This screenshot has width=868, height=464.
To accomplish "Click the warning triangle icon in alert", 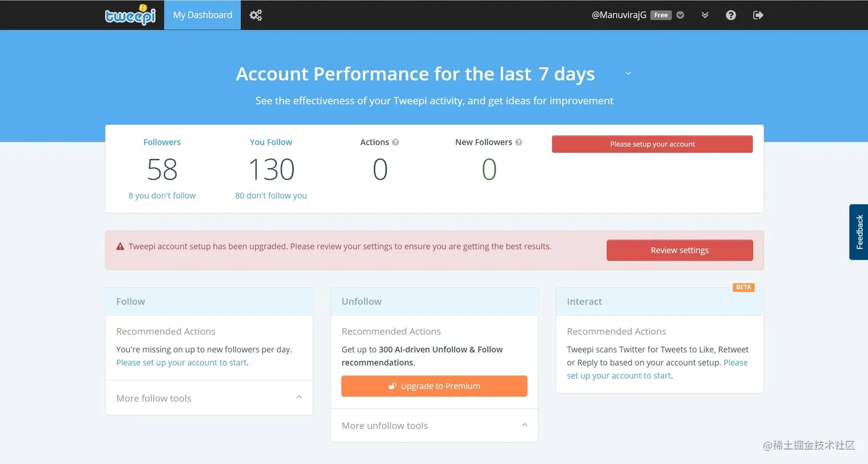I will click(120, 247).
